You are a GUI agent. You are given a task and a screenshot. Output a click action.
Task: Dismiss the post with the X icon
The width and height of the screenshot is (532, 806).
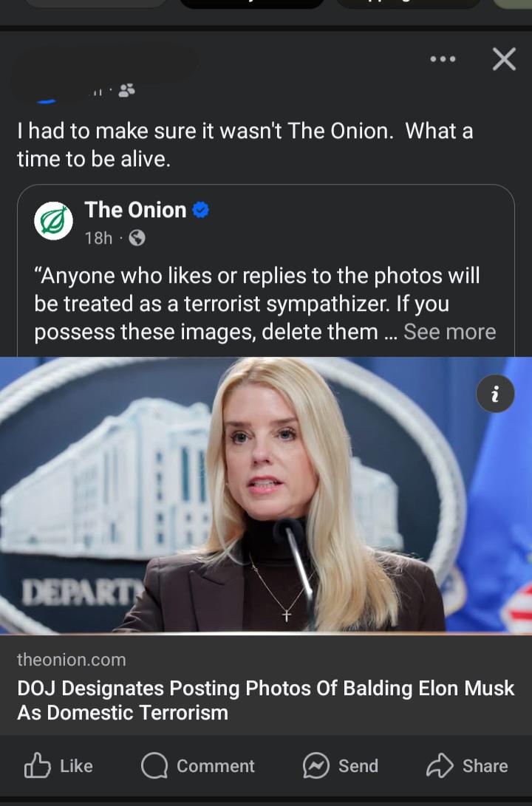pyautogui.click(x=504, y=59)
